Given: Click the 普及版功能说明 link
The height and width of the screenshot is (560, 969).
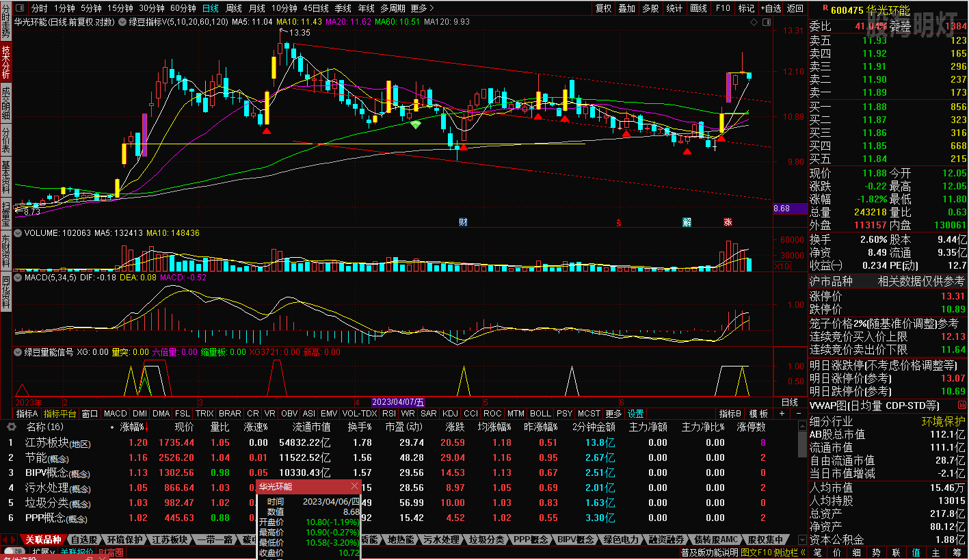Looking at the screenshot, I should point(709,552).
